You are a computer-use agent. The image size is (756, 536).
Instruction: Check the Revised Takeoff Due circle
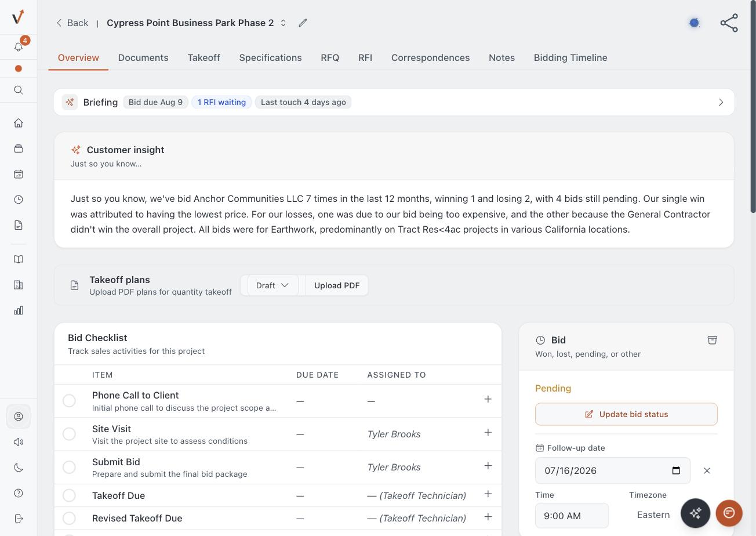pos(69,518)
